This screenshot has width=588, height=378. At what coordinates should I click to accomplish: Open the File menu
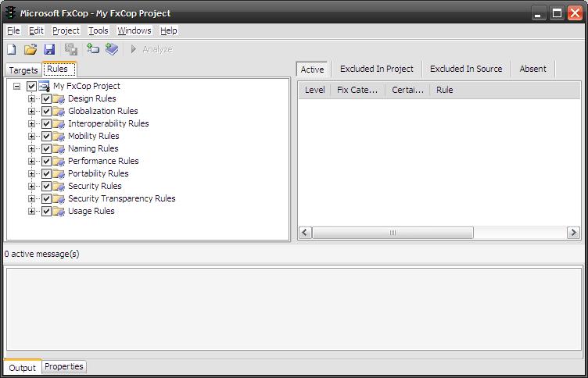13,30
